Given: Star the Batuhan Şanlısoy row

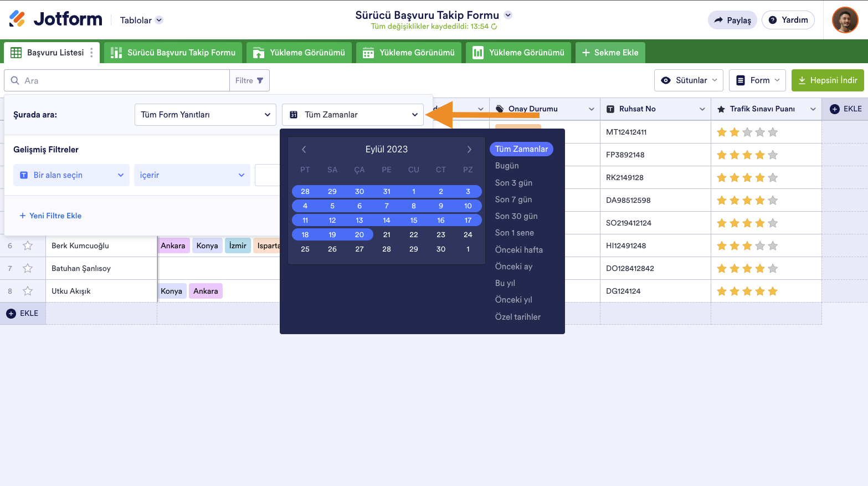Looking at the screenshot, I should click(x=28, y=268).
